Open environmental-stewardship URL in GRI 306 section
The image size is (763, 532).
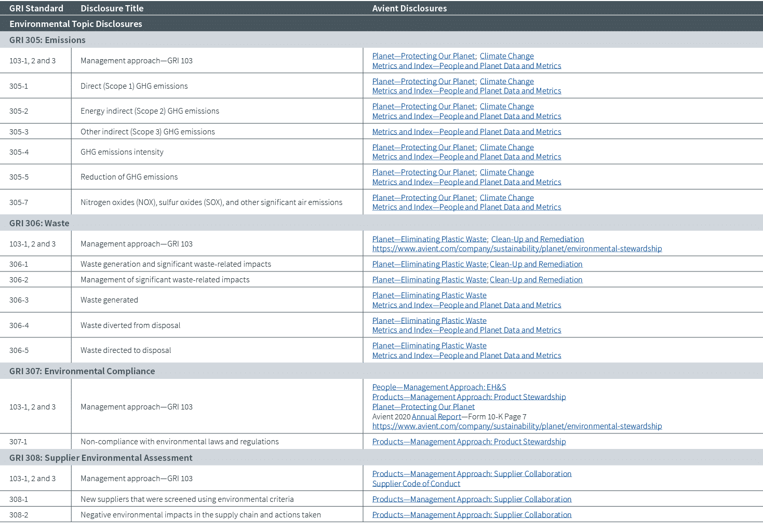point(517,249)
